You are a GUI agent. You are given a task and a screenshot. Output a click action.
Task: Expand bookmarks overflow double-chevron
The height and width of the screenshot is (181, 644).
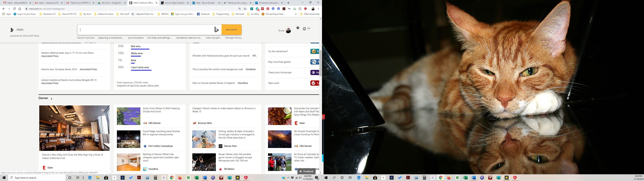pyautogui.click(x=296, y=14)
